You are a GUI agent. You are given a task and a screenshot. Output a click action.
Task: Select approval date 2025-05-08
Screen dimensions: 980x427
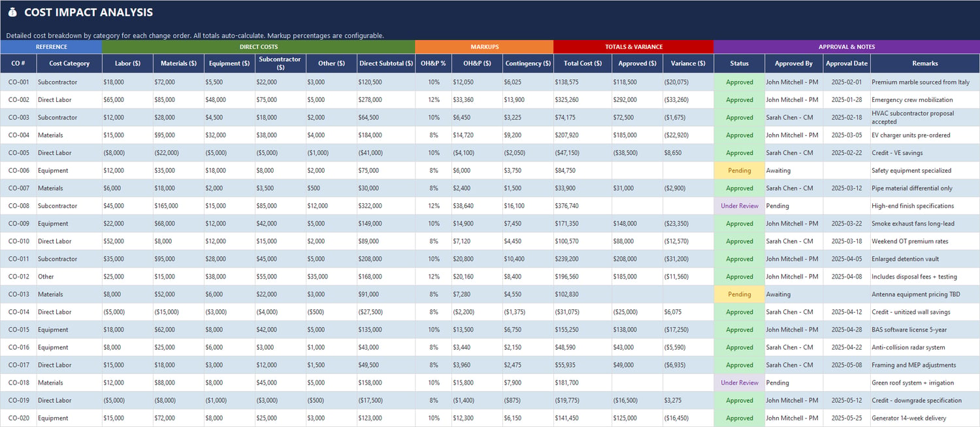tap(847, 365)
